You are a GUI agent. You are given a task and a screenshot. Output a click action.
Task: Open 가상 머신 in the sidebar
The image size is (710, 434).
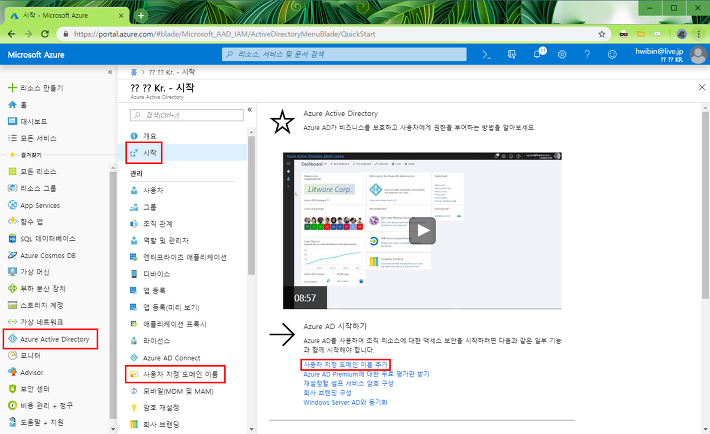29,272
